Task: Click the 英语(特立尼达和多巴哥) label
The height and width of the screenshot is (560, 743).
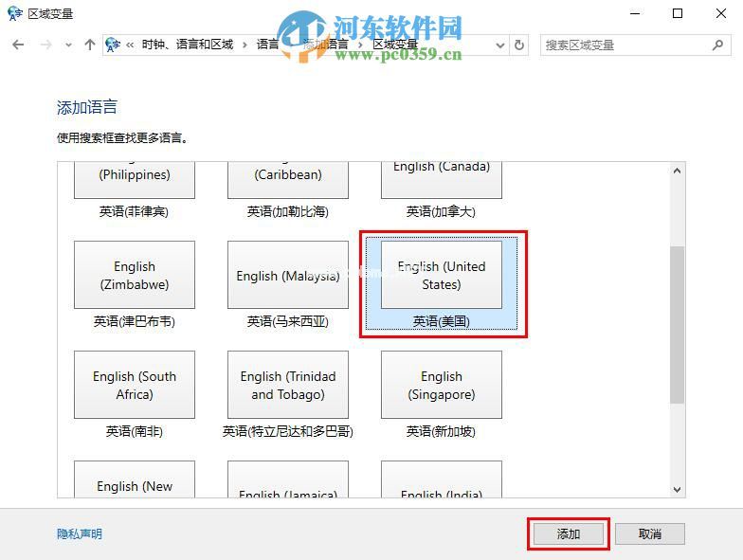Action: (x=288, y=431)
